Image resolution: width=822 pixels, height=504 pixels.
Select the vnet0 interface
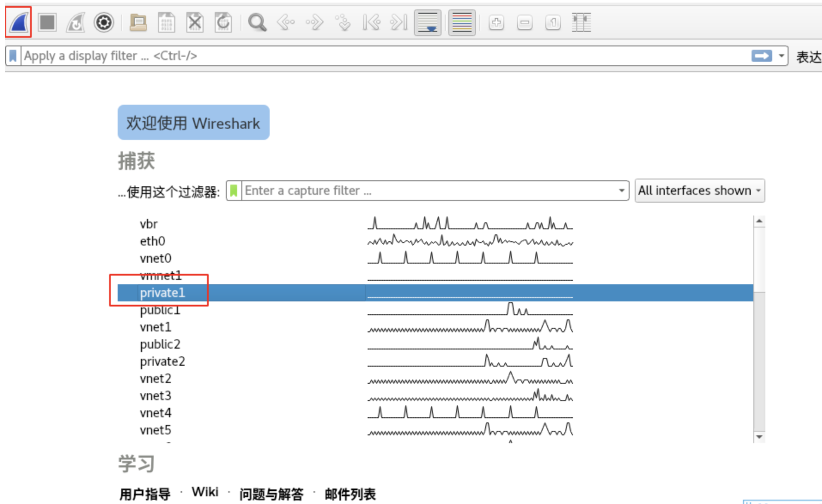pos(155,258)
